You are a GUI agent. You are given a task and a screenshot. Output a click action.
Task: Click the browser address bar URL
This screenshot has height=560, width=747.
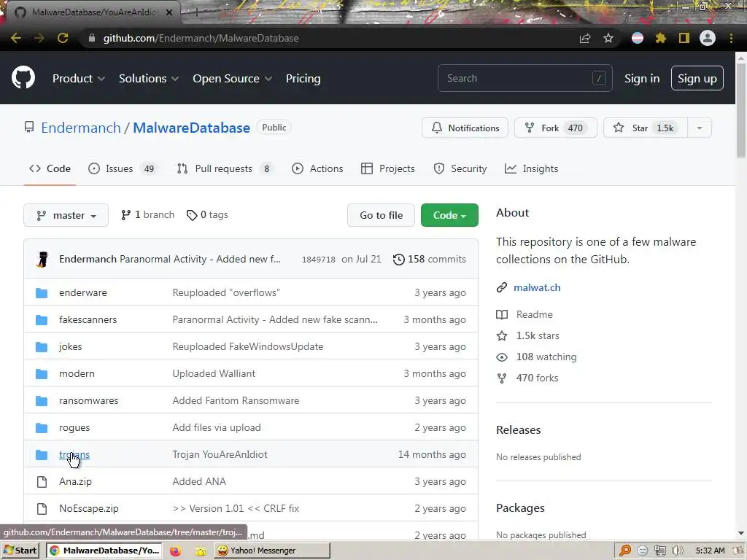(201, 38)
